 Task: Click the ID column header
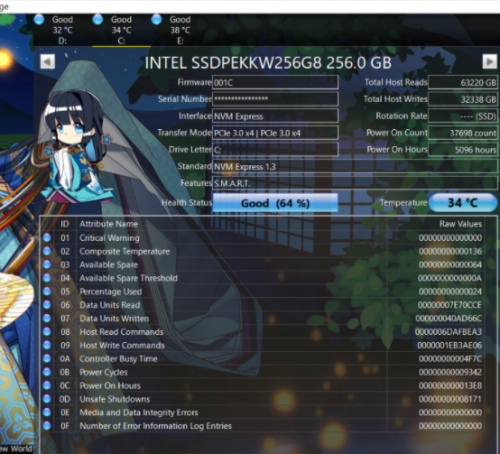65,224
